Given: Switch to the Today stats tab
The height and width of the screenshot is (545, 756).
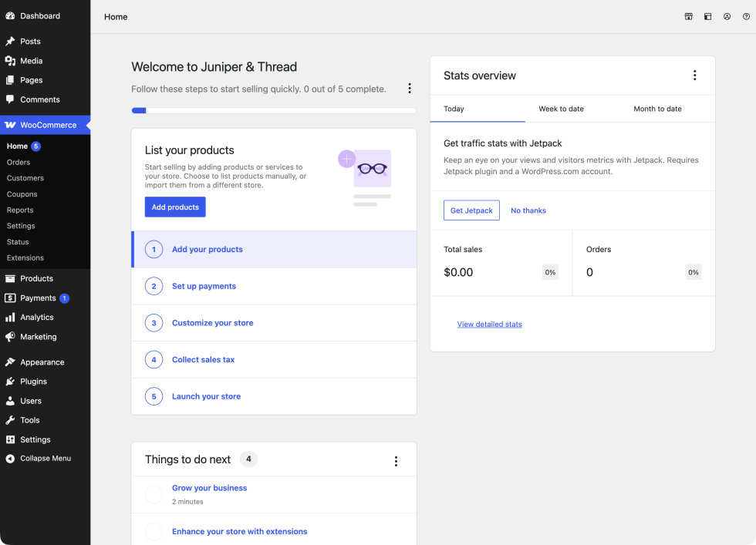Looking at the screenshot, I should 478,109.
